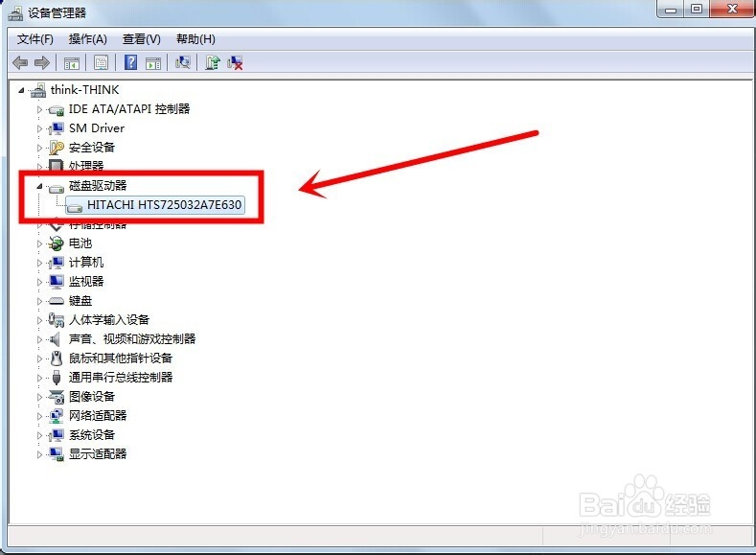Click the 系统设备 icon
The width and height of the screenshot is (756, 555).
click(57, 435)
